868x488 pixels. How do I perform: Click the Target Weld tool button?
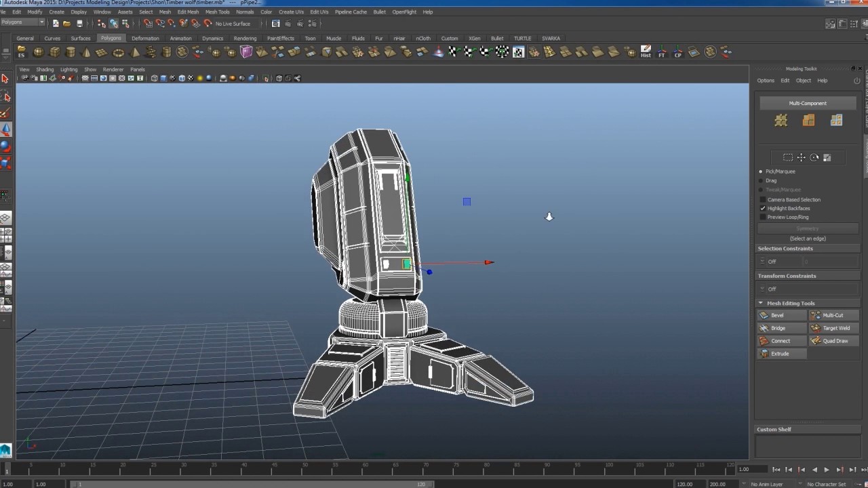click(x=833, y=328)
